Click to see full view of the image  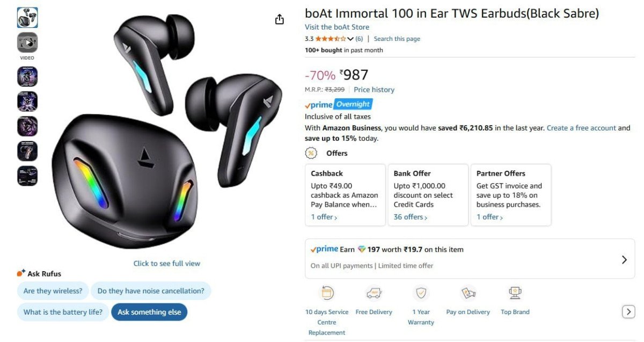coord(166,263)
